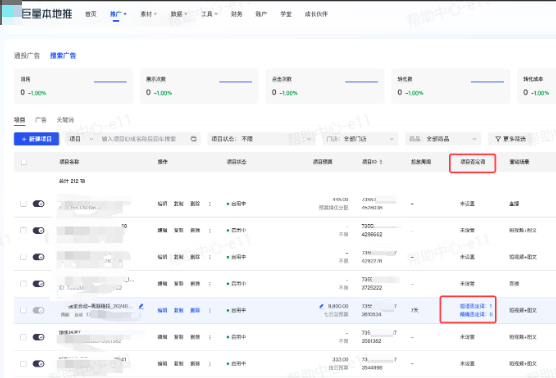Tick the select-all checkbox in the table header
Screen dimensions: 556x378
coord(24,162)
